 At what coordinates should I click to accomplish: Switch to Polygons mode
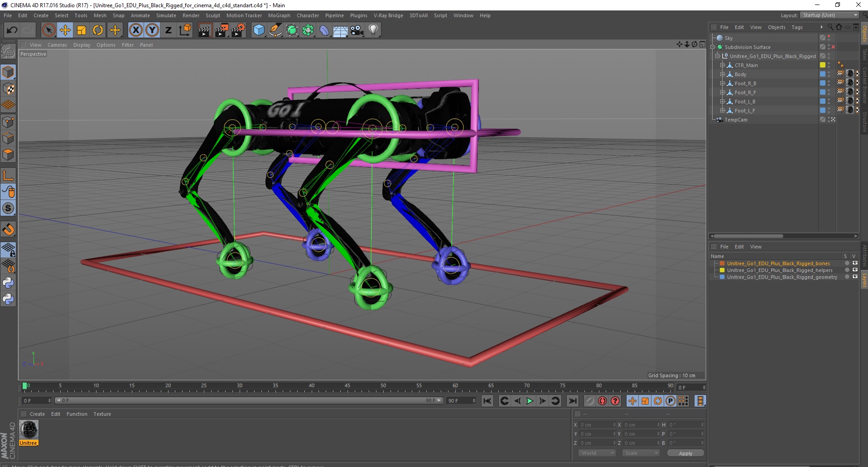tap(8, 155)
